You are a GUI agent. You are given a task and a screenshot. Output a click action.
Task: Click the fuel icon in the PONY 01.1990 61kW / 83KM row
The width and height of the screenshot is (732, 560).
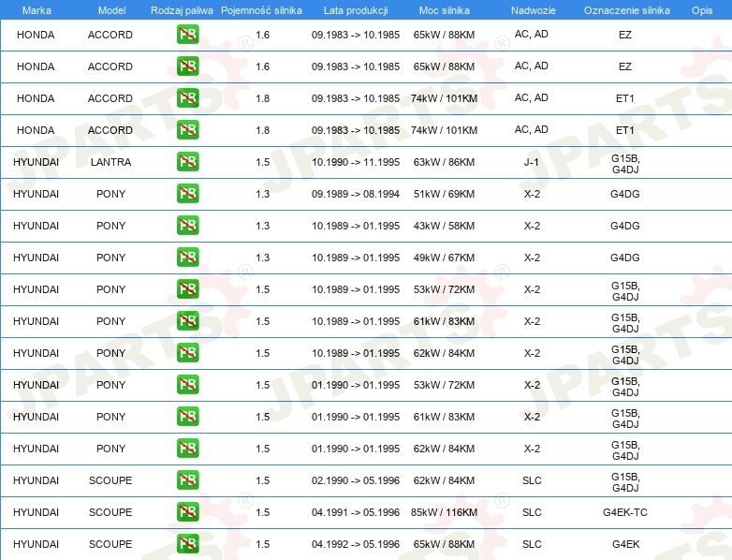[x=187, y=416]
